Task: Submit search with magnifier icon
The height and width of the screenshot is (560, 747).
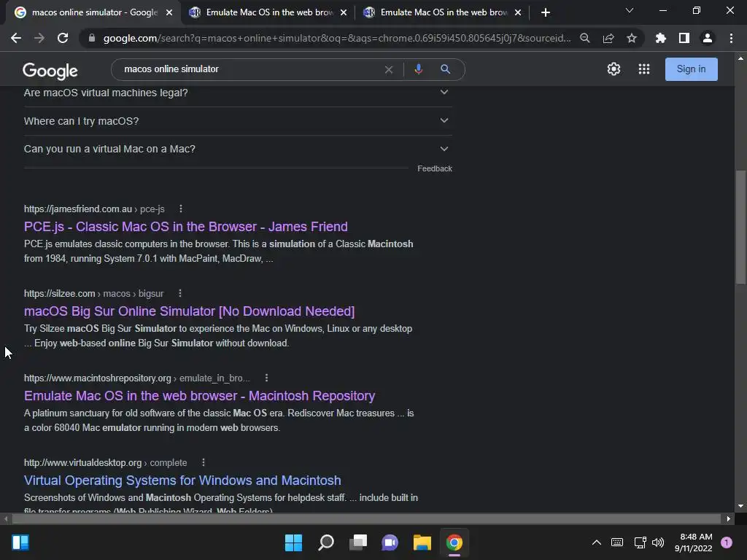Action: (x=445, y=69)
